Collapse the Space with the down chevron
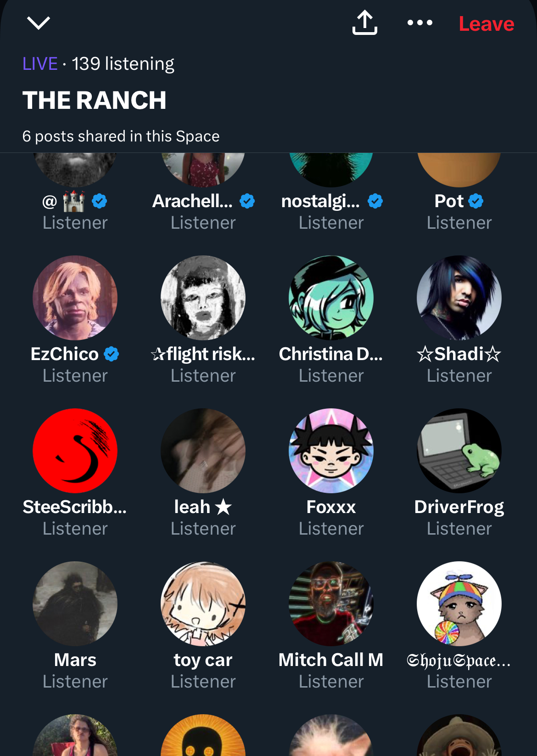 tap(39, 23)
